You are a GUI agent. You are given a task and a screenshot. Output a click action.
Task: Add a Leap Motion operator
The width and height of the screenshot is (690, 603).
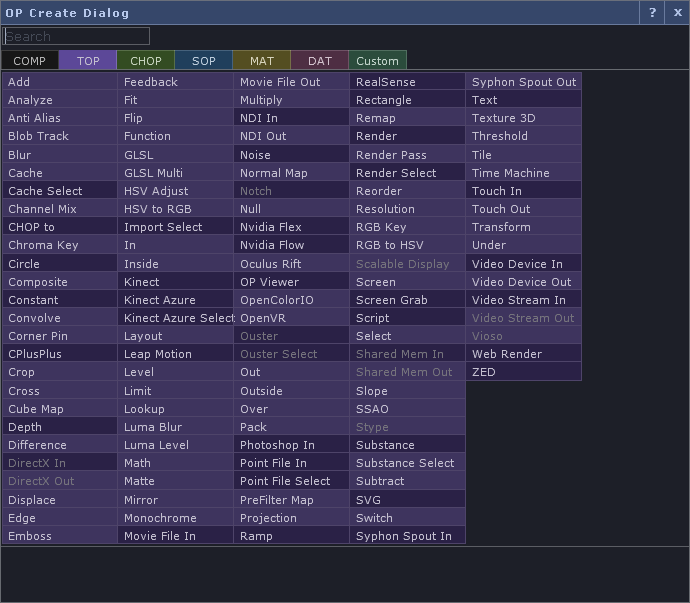pyautogui.click(x=176, y=354)
